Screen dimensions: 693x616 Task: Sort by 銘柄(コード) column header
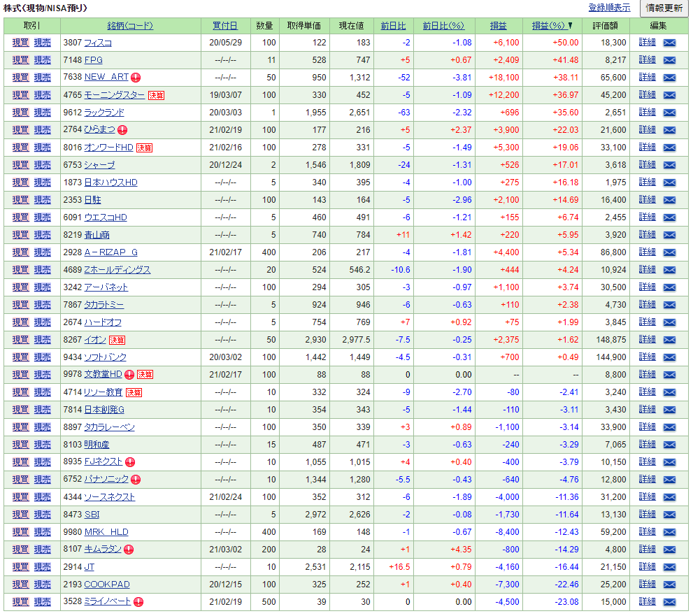[x=130, y=26]
